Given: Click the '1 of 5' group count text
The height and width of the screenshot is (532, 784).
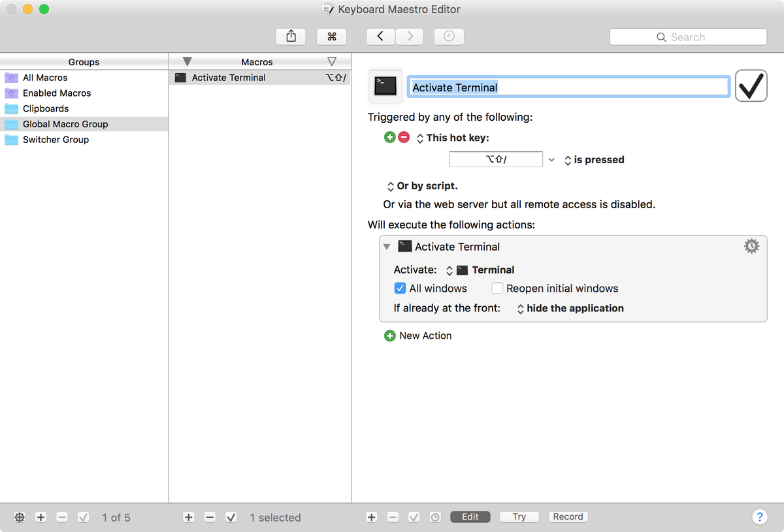Looking at the screenshot, I should tap(116, 518).
